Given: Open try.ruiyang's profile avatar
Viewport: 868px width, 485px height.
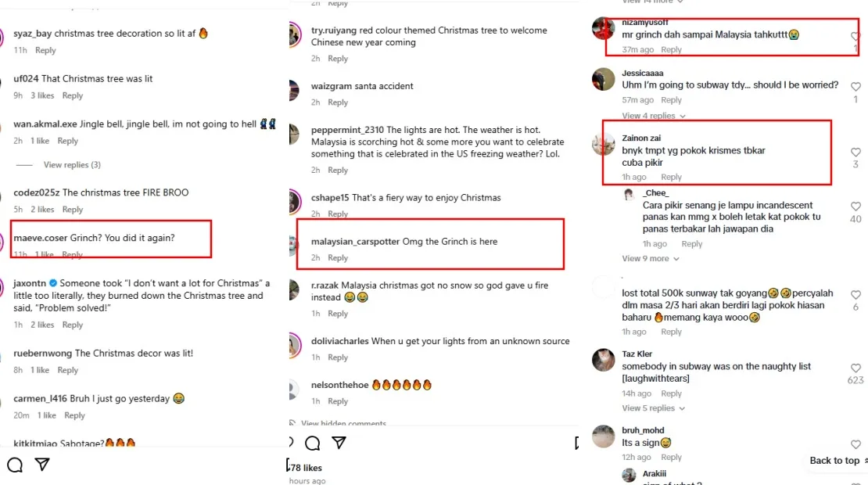Looking at the screenshot, I should [293, 35].
